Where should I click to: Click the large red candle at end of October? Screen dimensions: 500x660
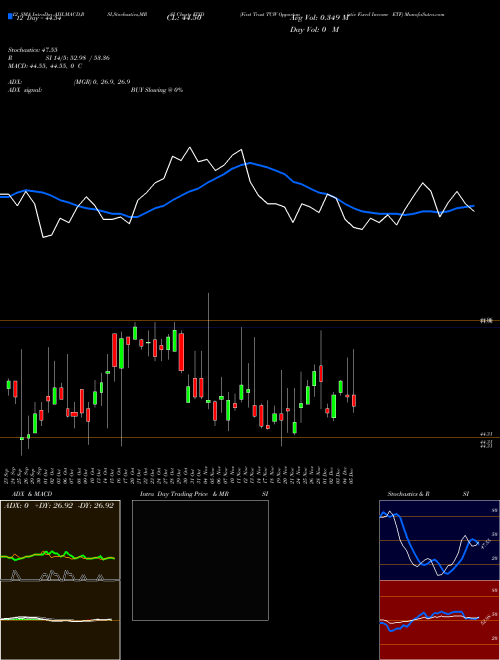[181, 352]
